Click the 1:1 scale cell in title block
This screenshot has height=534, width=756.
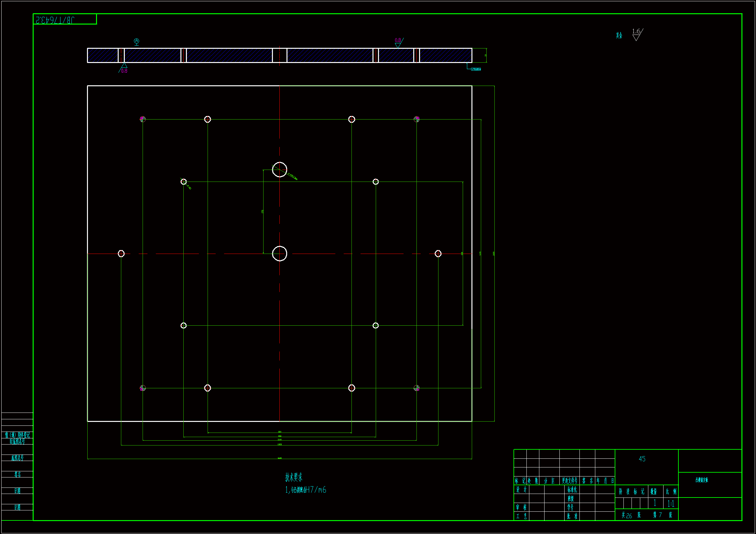tap(670, 503)
